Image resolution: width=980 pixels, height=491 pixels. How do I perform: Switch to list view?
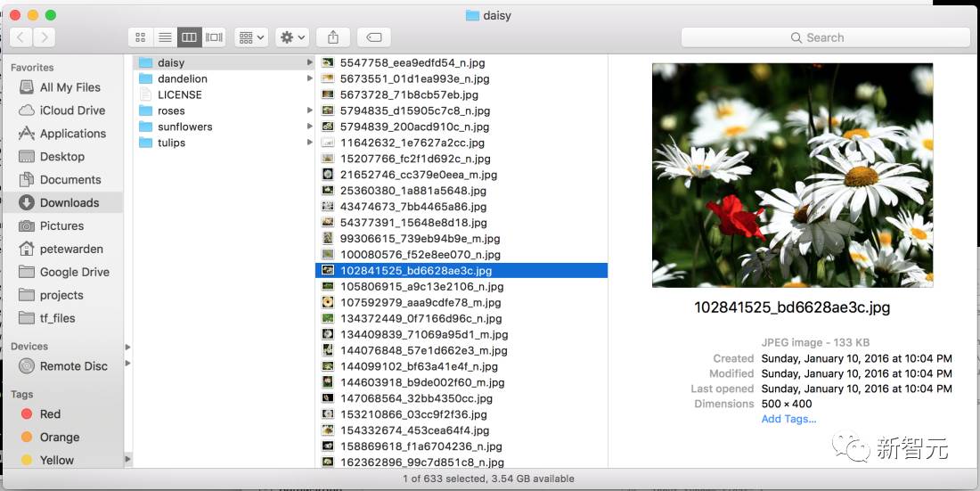coord(165,37)
